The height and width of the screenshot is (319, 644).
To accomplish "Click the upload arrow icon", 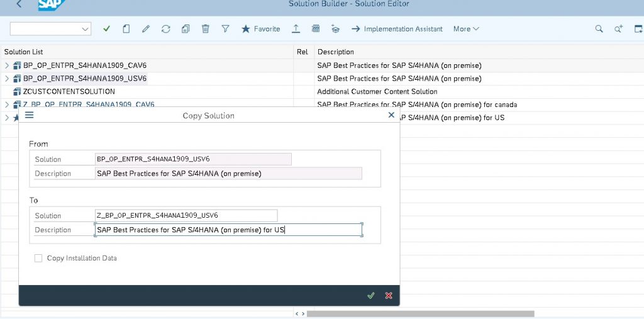I will point(296,29).
